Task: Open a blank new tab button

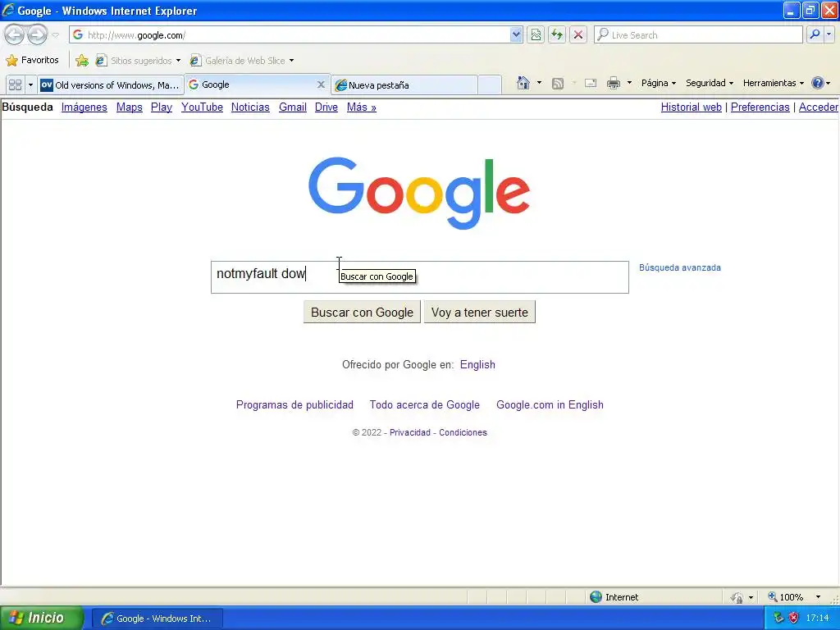Action: pyautogui.click(x=490, y=84)
